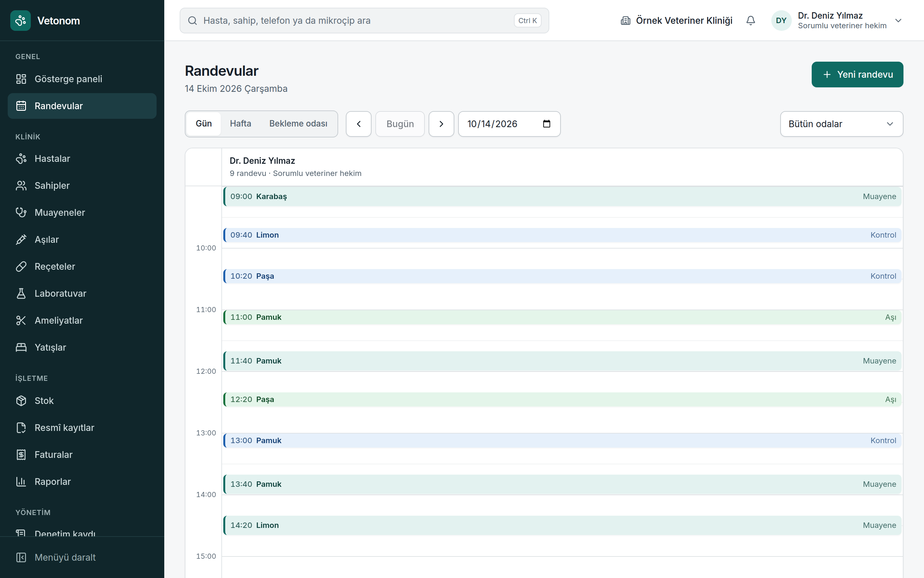Viewport: 924px width, 578px height.
Task: Go to Sahipler owners section
Action: click(x=82, y=186)
